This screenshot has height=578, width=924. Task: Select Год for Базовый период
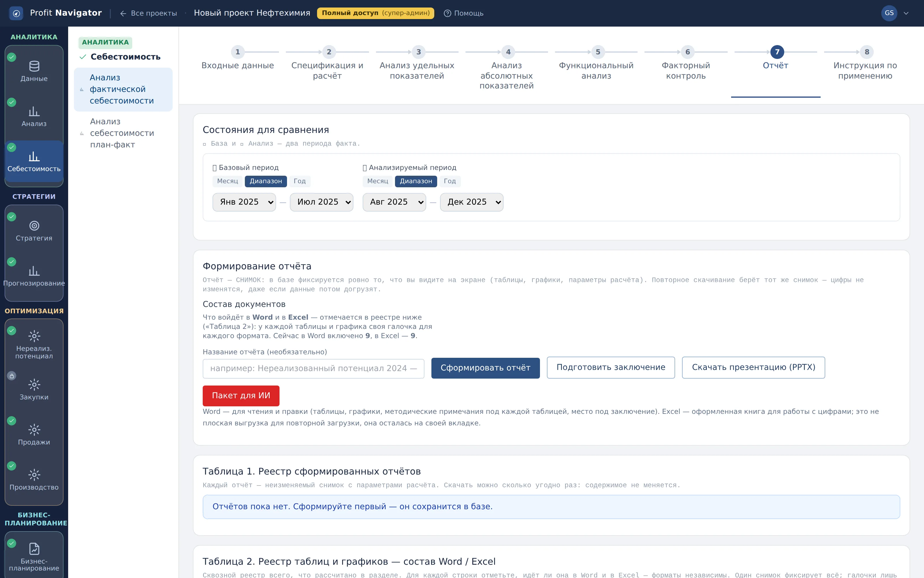coord(300,181)
